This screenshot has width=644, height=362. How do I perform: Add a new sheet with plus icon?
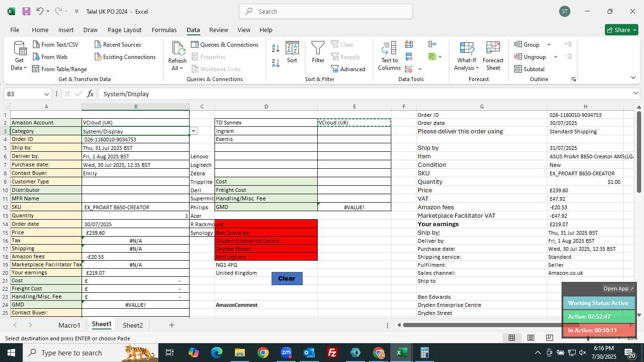(172, 325)
